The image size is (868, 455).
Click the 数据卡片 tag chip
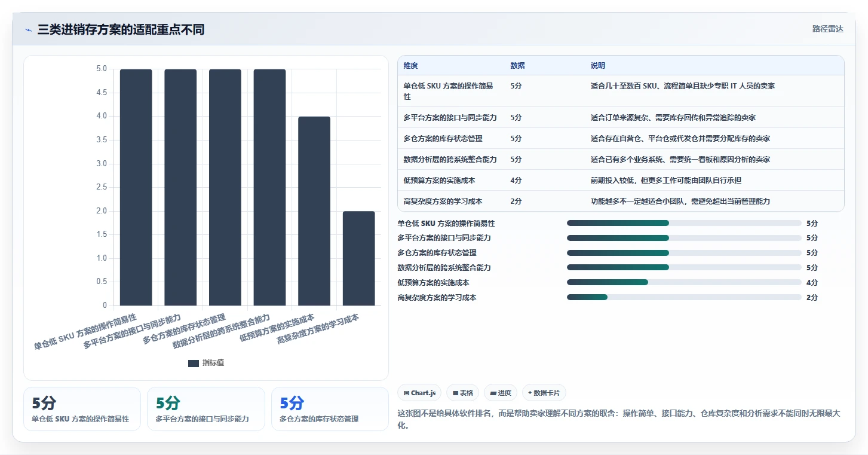tap(544, 393)
